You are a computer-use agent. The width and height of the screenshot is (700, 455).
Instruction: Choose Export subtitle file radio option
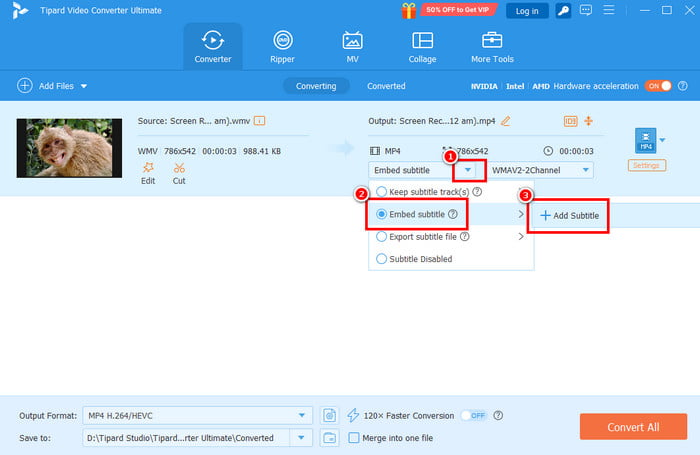[381, 237]
